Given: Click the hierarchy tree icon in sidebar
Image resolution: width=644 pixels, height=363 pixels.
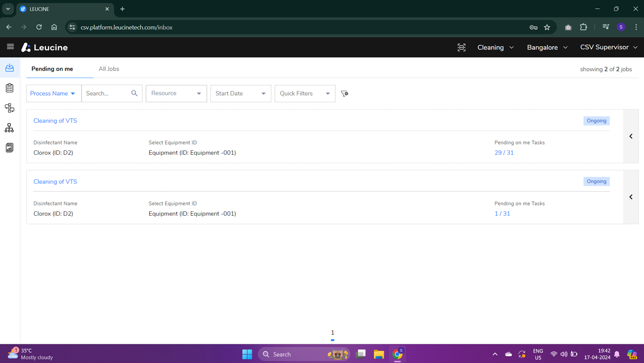Looking at the screenshot, I should (x=10, y=128).
